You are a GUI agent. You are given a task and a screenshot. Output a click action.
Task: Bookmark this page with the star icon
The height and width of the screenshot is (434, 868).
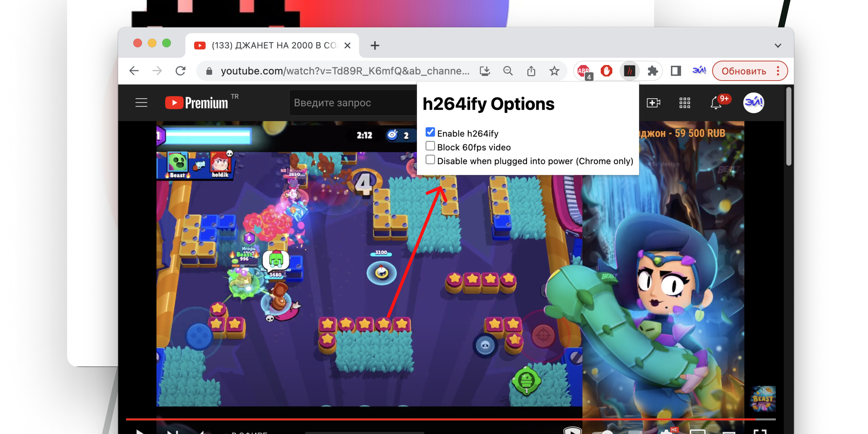pos(554,71)
